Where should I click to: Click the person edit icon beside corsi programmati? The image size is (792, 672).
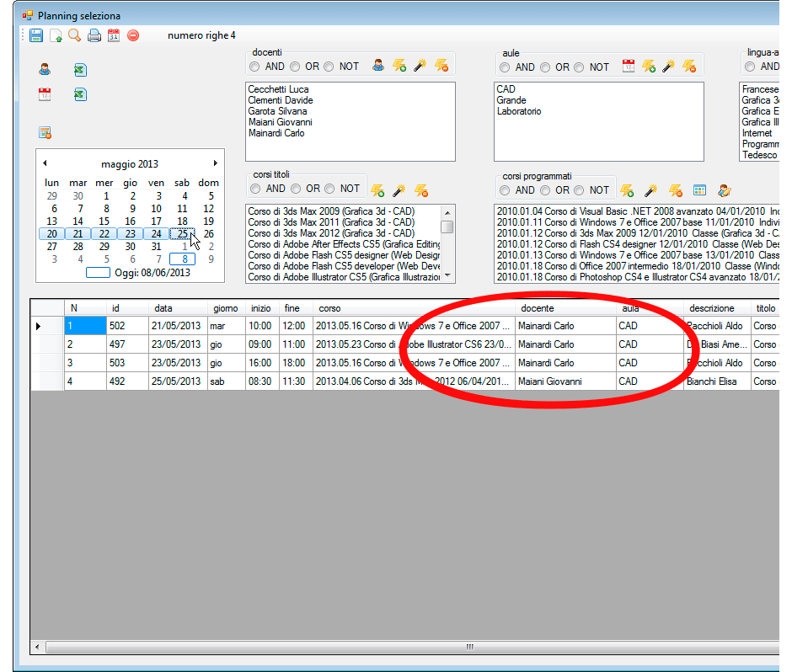click(724, 190)
